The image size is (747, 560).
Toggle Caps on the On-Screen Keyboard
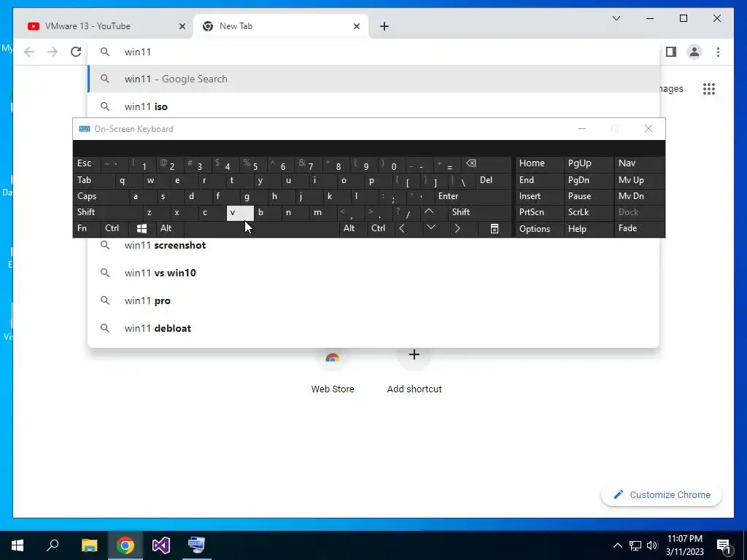click(100, 196)
